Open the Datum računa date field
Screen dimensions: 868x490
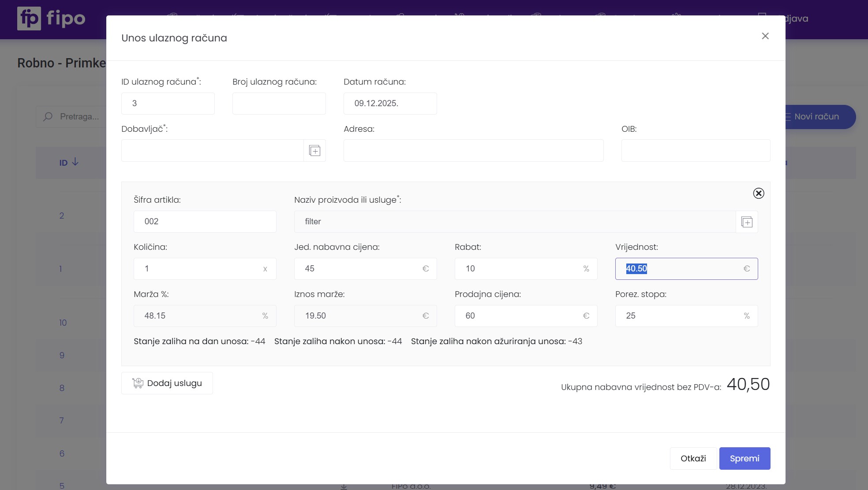pyautogui.click(x=390, y=104)
